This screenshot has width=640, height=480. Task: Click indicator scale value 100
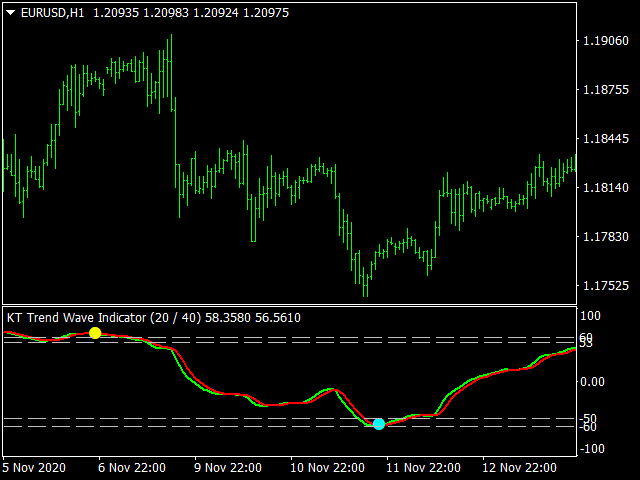pyautogui.click(x=590, y=316)
